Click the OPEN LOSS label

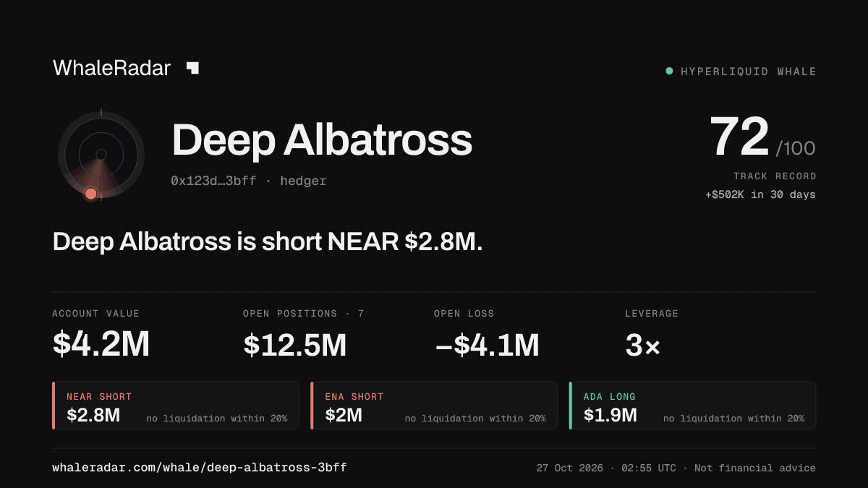pyautogui.click(x=464, y=314)
